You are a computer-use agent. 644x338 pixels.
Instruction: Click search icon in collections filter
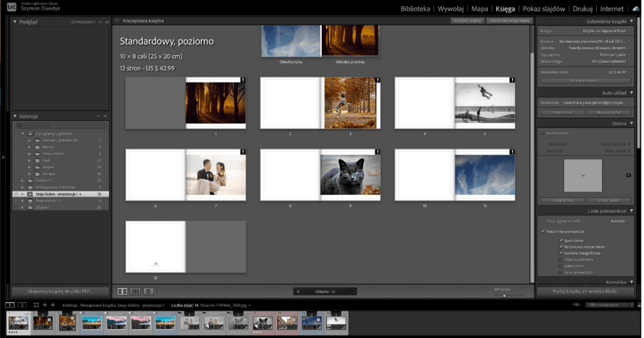coord(19,126)
